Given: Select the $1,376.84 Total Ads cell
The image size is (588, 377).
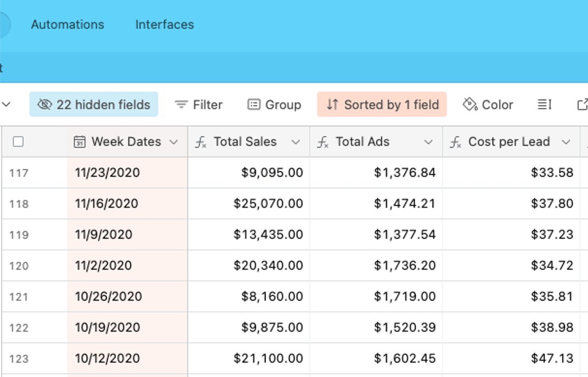Looking at the screenshot, I should tap(376, 173).
